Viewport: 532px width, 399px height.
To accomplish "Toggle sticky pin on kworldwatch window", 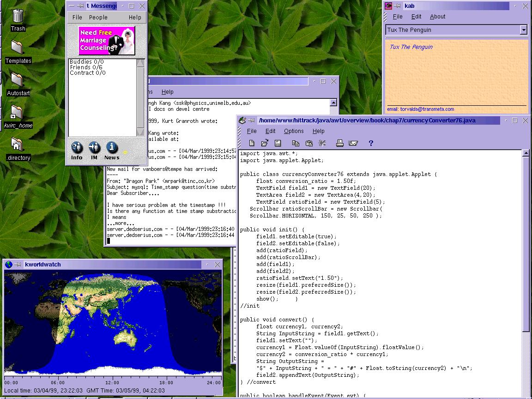I will pyautogui.click(x=18, y=264).
